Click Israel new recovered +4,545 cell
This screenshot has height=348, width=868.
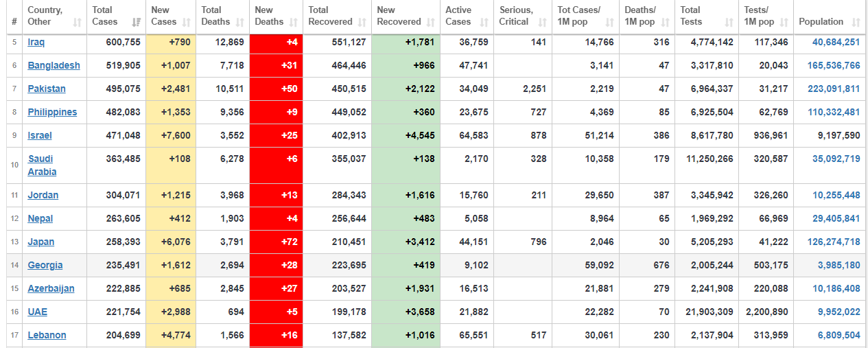406,135
